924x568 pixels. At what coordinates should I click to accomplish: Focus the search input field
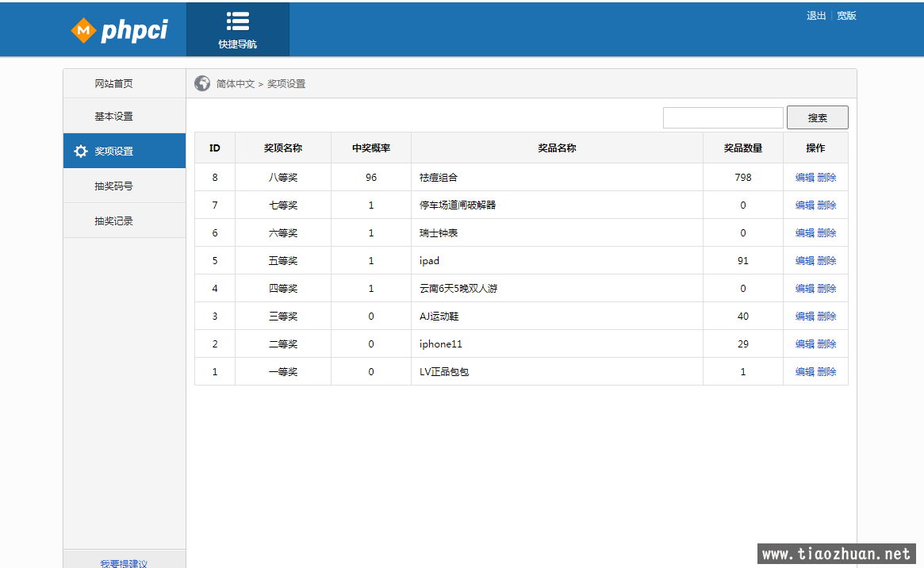tap(723, 117)
